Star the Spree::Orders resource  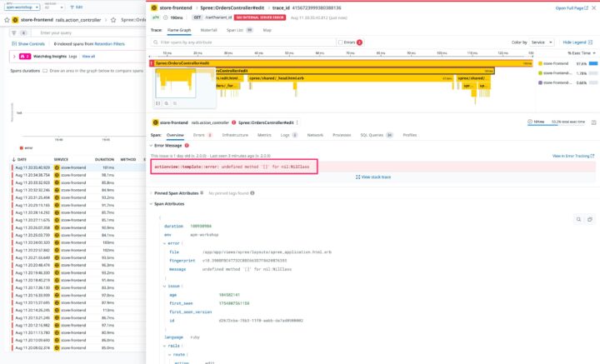click(113, 20)
